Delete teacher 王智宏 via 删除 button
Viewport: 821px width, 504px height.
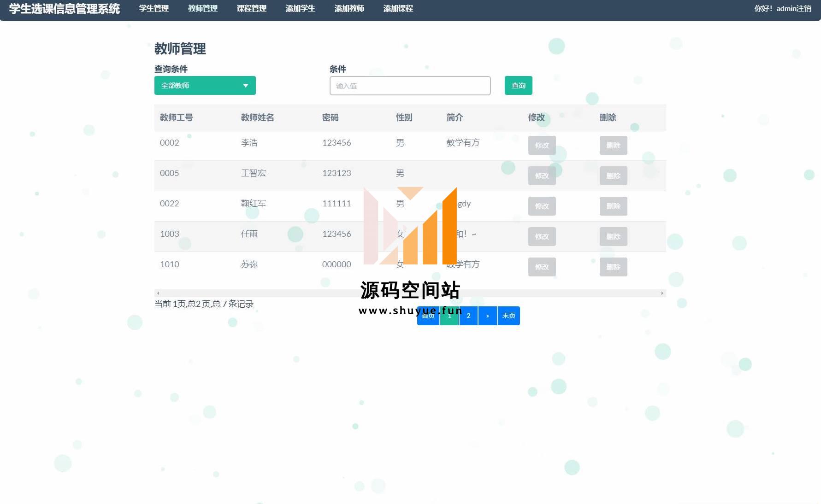point(613,176)
